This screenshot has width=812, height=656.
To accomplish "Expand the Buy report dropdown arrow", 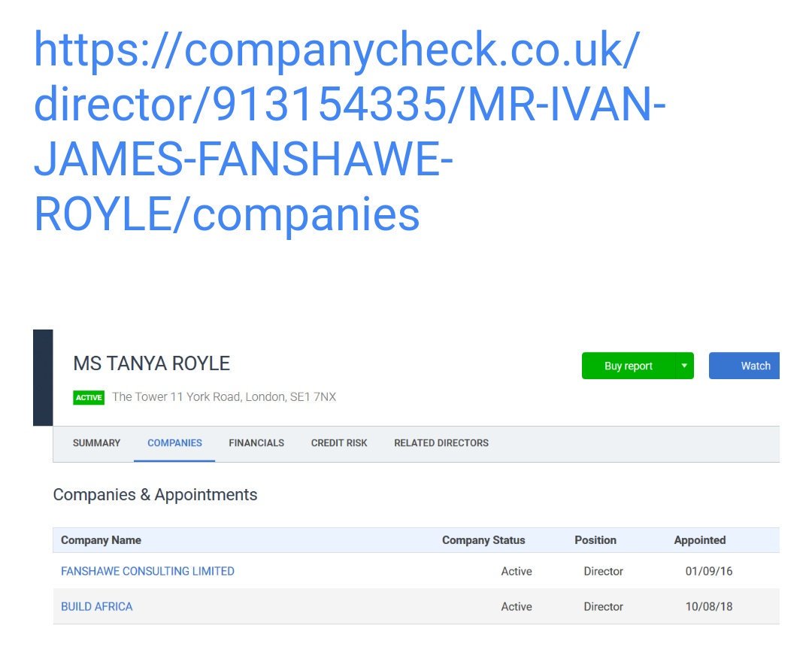I will [x=684, y=366].
